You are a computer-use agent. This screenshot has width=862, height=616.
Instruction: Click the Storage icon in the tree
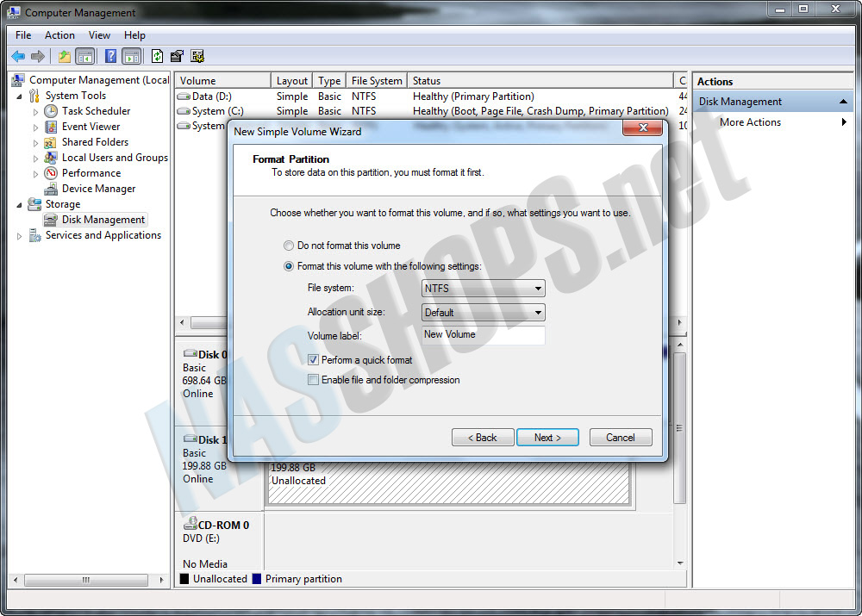[x=34, y=204]
